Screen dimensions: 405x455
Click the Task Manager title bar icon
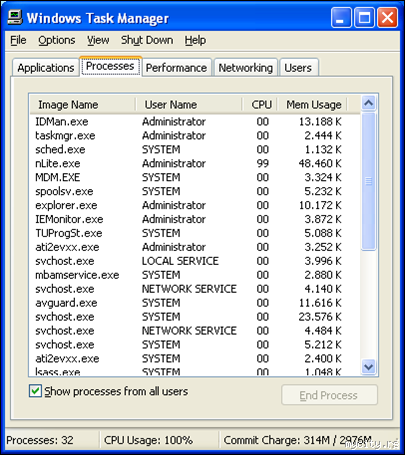[x=15, y=18]
